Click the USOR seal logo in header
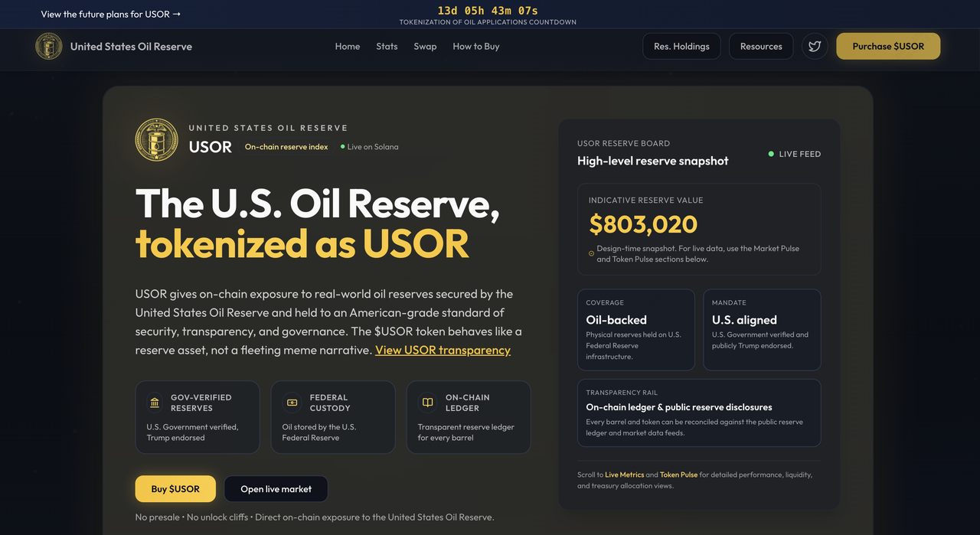Screen dimensions: 980x535 coord(49,46)
